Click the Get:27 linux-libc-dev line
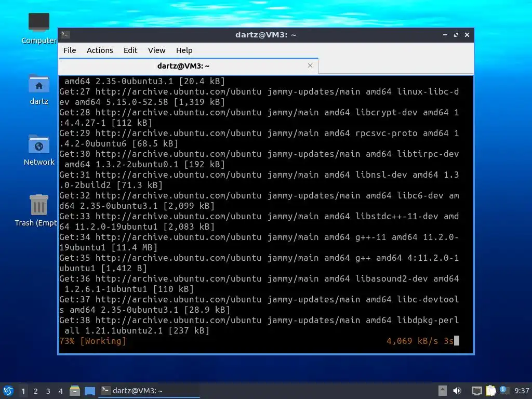 pyautogui.click(x=259, y=97)
